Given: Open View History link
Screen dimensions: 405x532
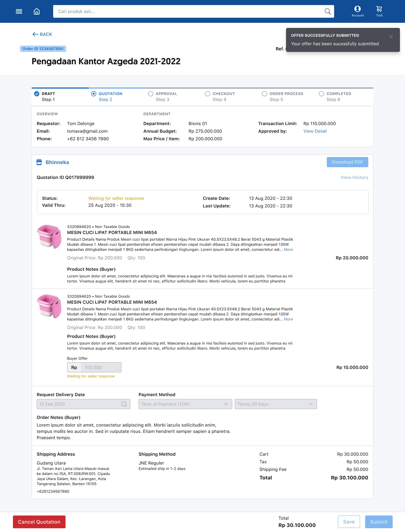Looking at the screenshot, I should [x=354, y=177].
